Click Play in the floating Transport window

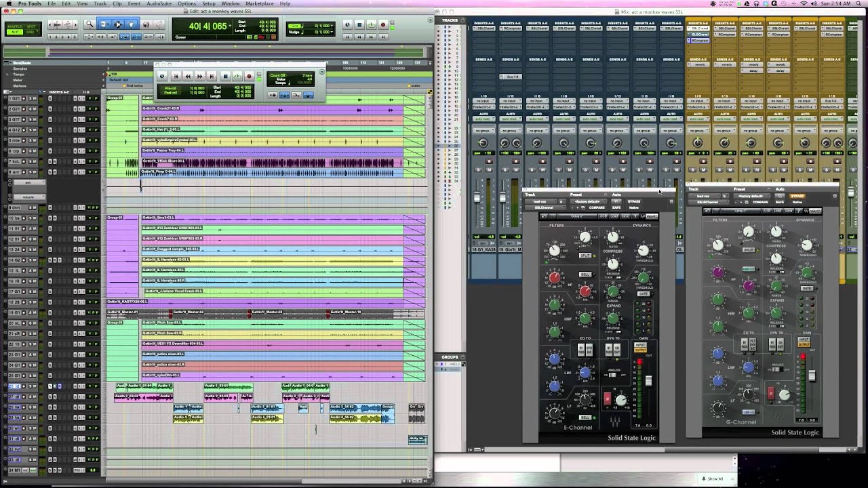pyautogui.click(x=237, y=77)
